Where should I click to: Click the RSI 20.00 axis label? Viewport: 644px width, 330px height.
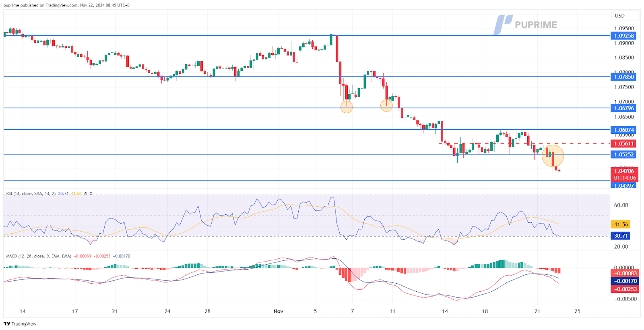[621, 247]
